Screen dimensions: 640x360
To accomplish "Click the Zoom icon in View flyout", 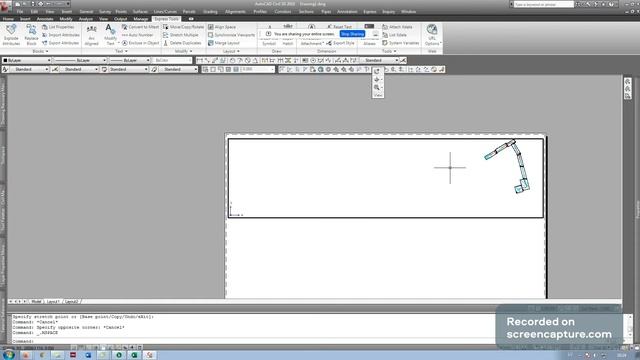I will coord(377,87).
